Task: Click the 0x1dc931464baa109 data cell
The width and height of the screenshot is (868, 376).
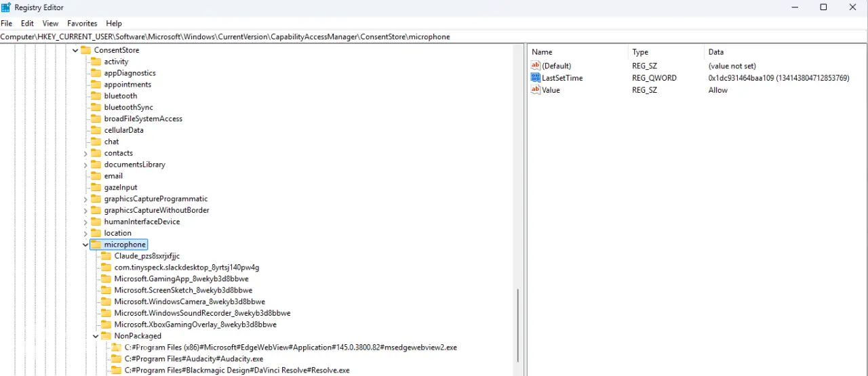Action: point(778,78)
